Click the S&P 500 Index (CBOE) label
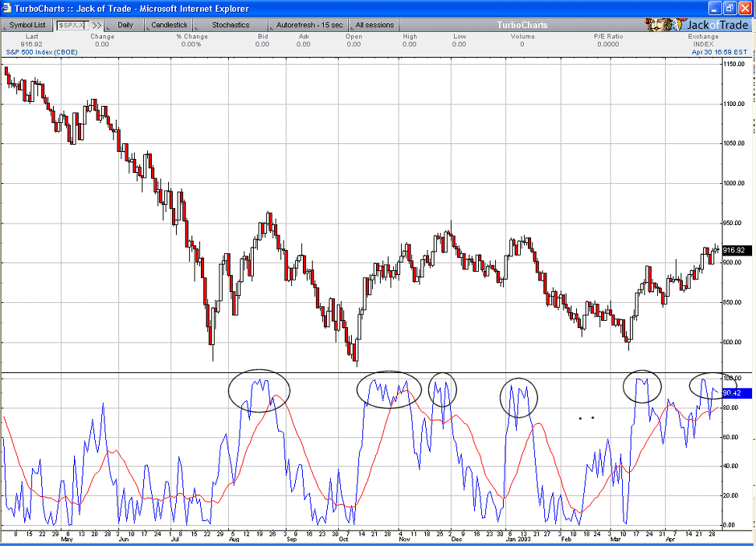This screenshot has height=546, width=756. click(x=41, y=52)
